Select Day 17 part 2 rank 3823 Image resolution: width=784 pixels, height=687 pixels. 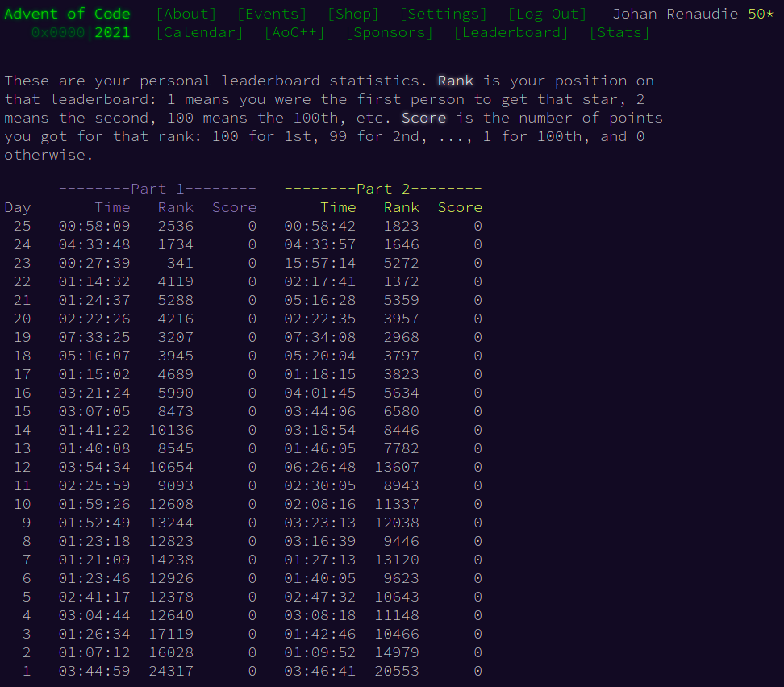[401, 374]
